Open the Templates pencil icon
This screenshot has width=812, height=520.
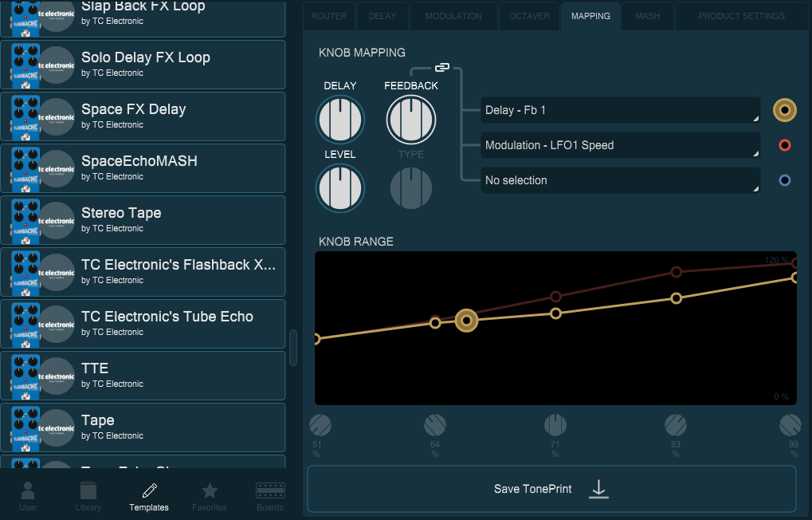[x=149, y=490]
